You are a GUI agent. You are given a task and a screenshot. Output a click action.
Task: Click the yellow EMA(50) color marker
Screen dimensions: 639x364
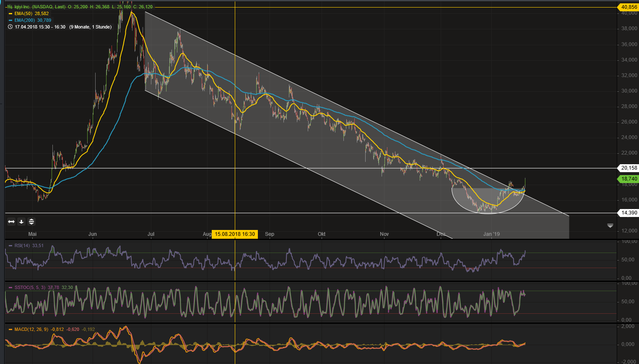10,13
